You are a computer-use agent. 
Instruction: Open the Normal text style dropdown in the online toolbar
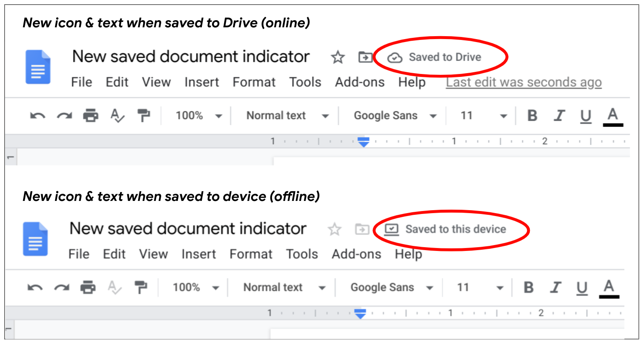click(x=287, y=116)
